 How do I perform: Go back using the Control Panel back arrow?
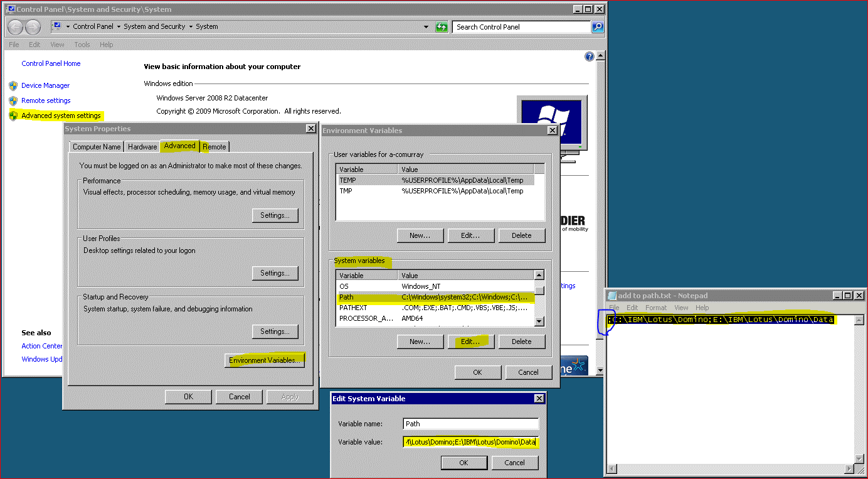pos(16,26)
